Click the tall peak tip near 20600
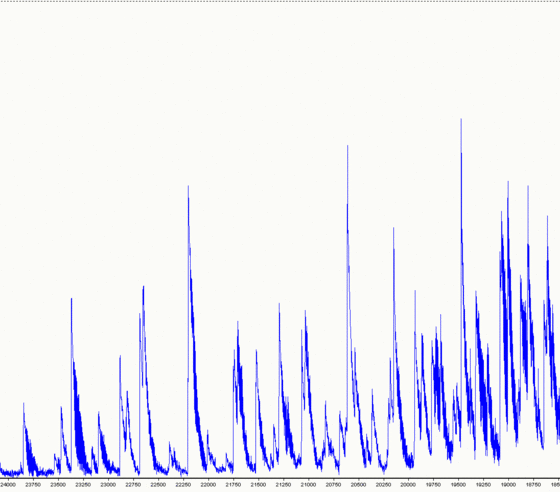The height and width of the screenshot is (492, 560). point(348,146)
